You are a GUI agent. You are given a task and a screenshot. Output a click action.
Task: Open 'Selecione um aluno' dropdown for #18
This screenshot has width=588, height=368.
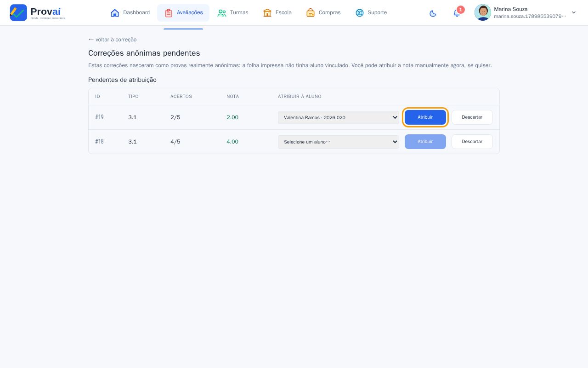point(339,142)
